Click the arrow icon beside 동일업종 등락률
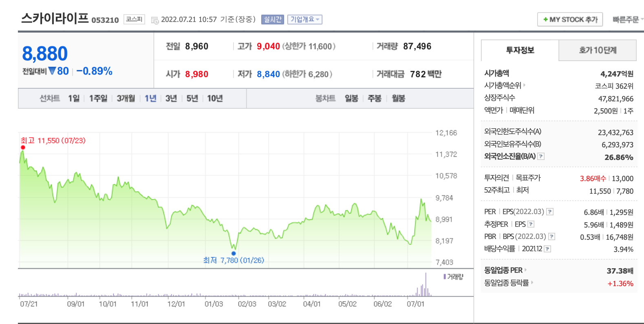 click(x=532, y=282)
